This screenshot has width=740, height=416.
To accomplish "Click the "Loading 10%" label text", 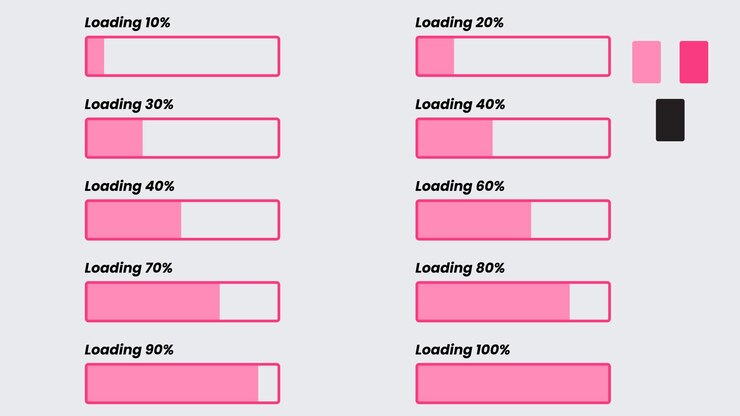I will click(127, 23).
